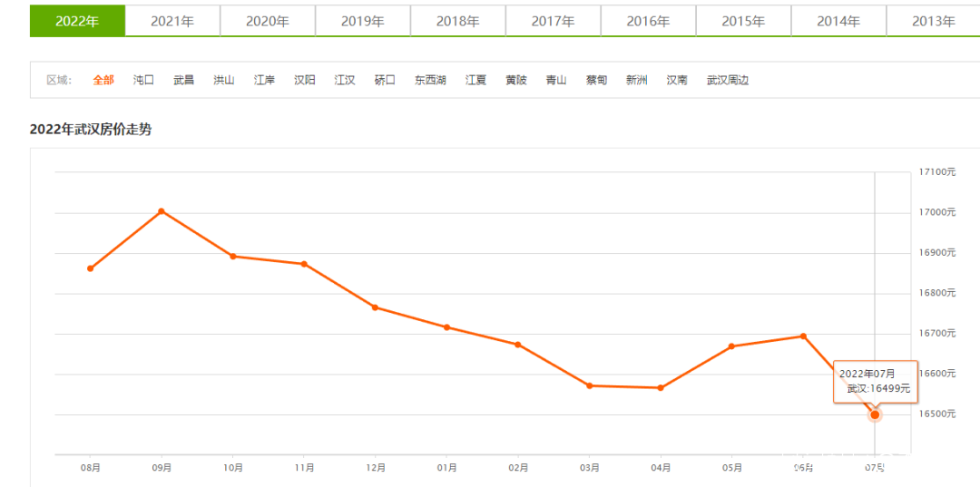Click the 12月 data point on chart
This screenshot has width=980, height=487.
click(375, 307)
